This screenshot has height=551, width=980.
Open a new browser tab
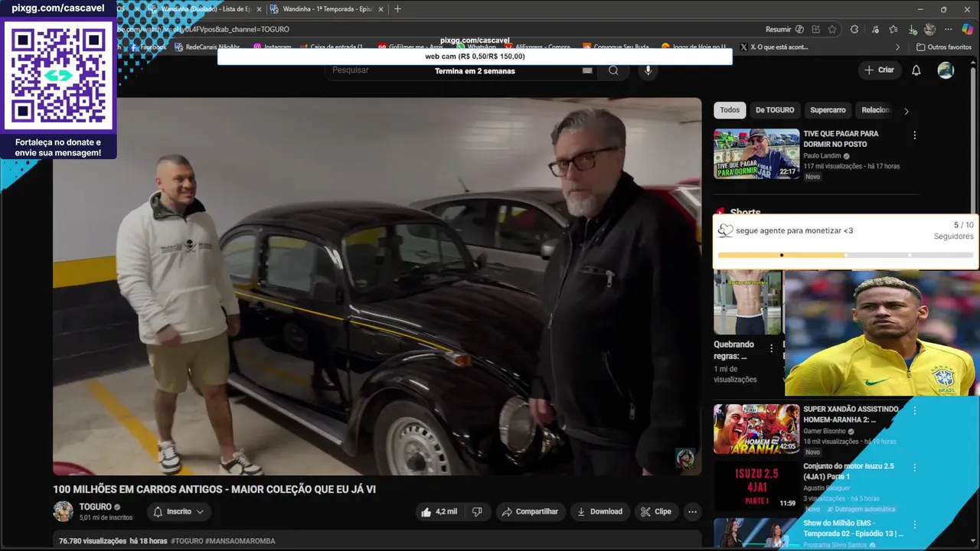[397, 9]
